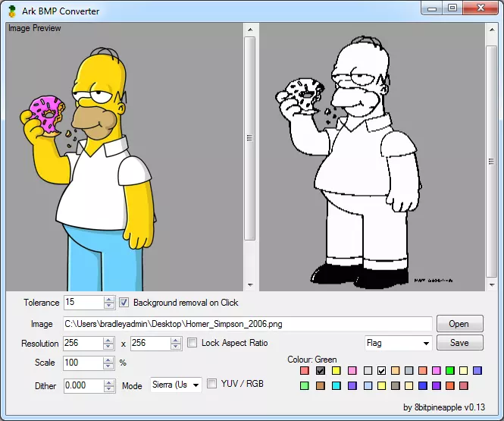Viewport: 504px width, 421px height.
Task: Click the Image file path field
Action: [248, 324]
